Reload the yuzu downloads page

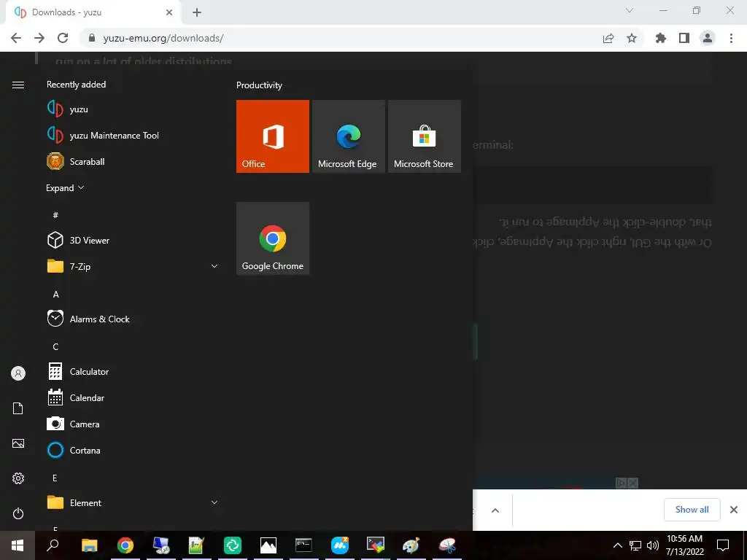(63, 38)
